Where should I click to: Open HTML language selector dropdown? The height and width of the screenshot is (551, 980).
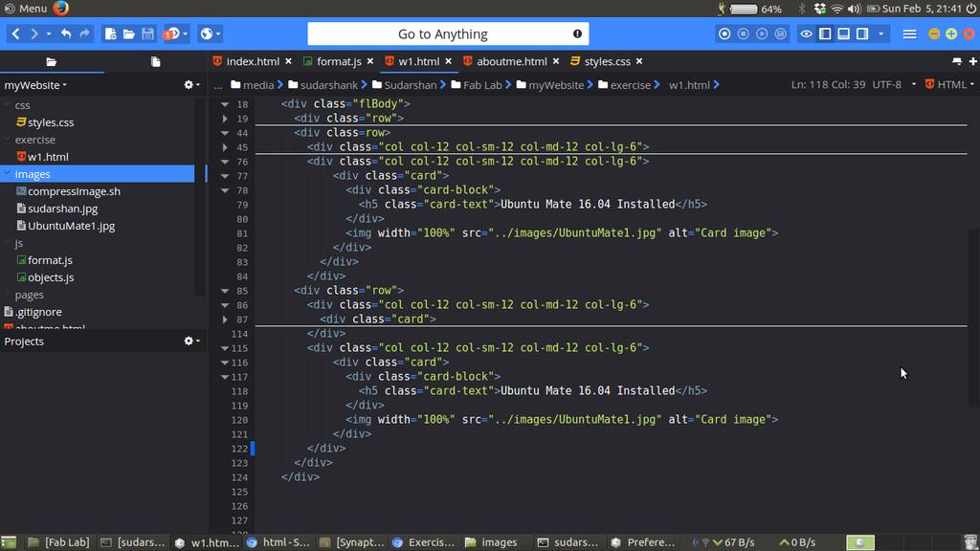[x=949, y=84]
